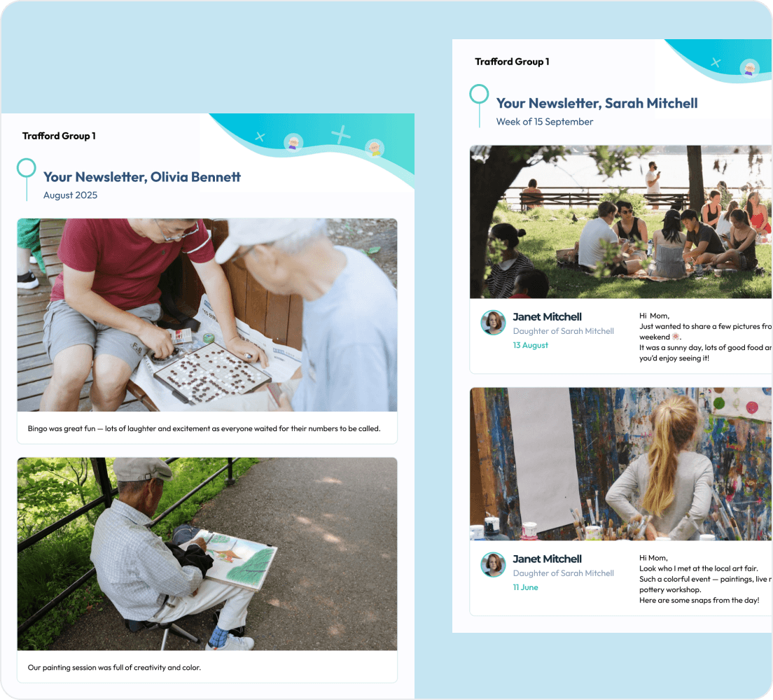
Task: Click the bald grandpa avatar icon in left banner
Action: [x=374, y=148]
